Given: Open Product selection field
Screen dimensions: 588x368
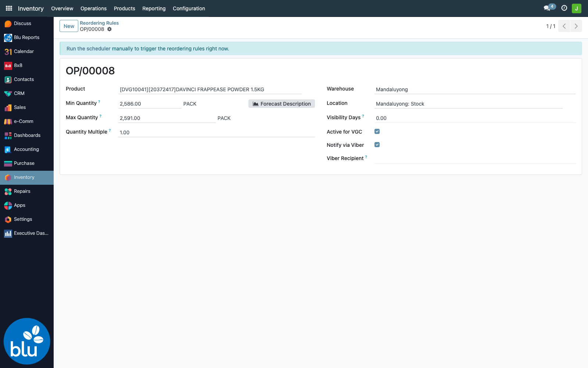Looking at the screenshot, I should [x=210, y=89].
